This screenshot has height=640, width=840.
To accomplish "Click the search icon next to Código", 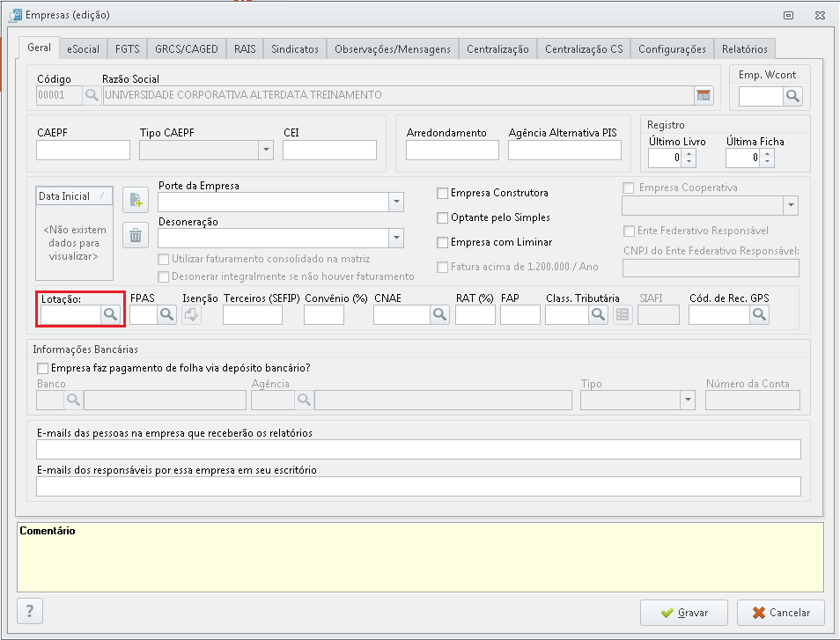I will 92,95.
